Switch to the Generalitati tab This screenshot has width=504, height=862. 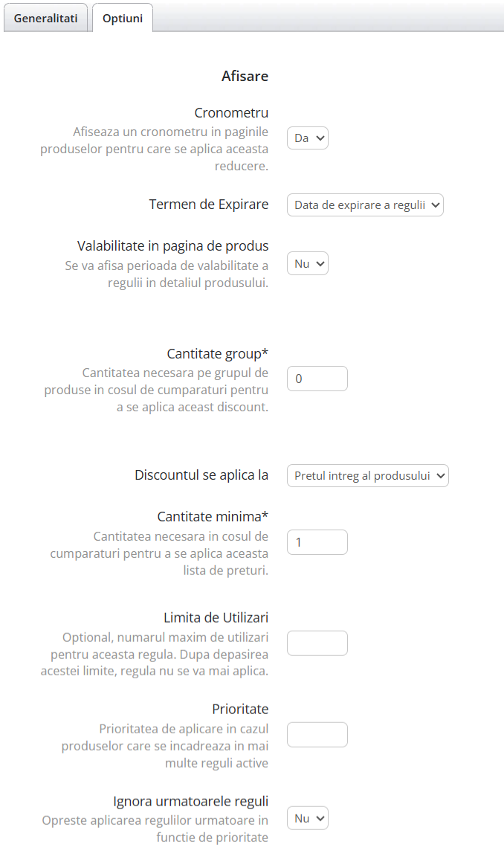[x=45, y=17]
